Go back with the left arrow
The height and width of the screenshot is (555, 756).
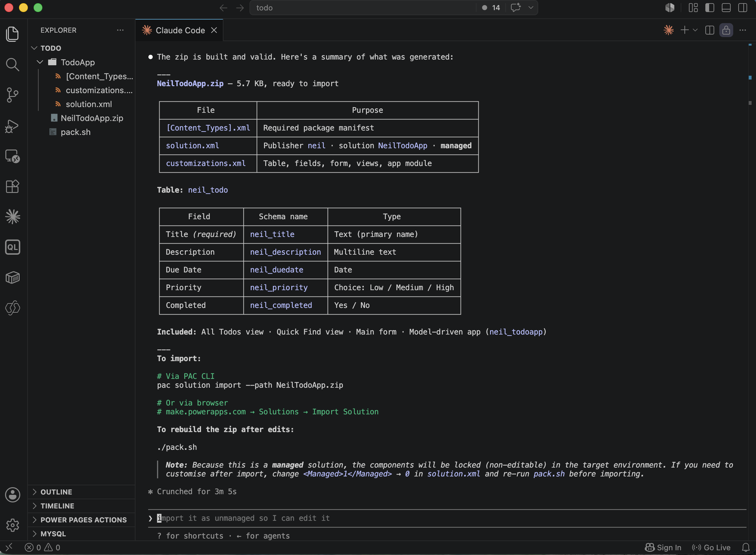223,8
